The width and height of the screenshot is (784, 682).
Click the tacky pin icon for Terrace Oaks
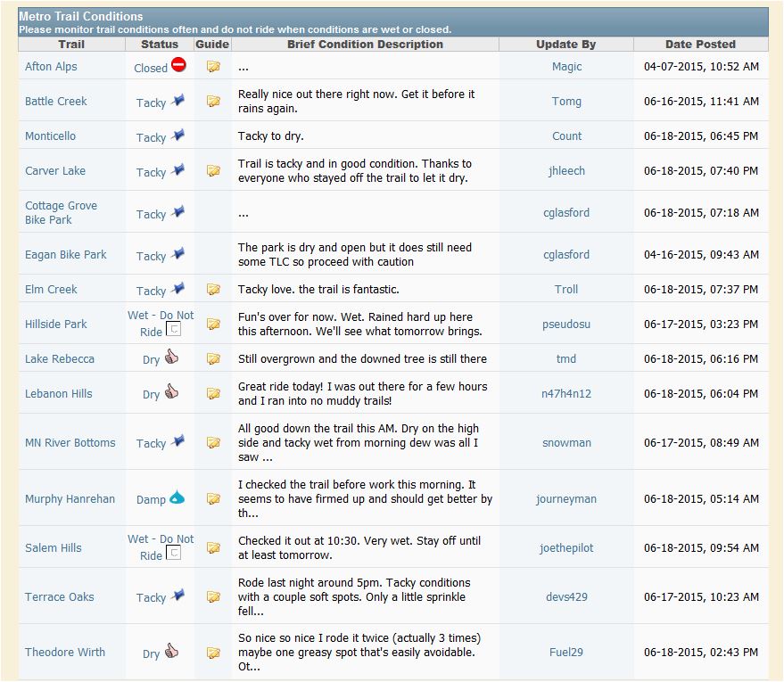178,596
